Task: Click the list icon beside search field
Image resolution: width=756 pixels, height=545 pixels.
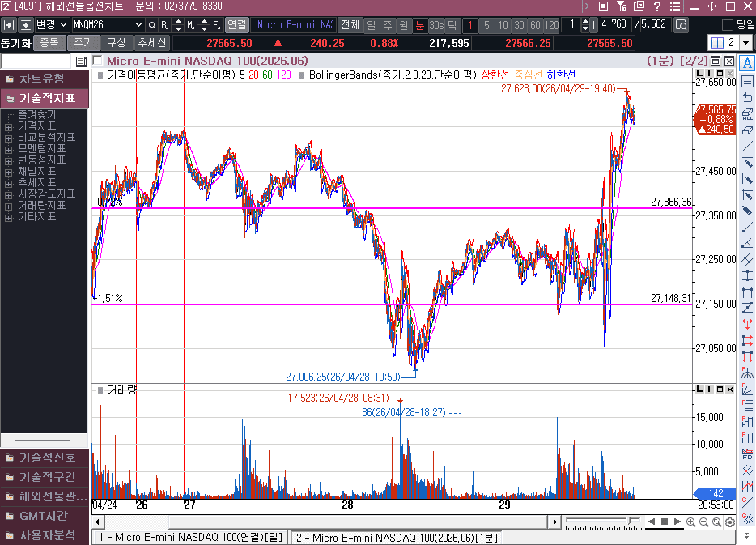Action: pyautogui.click(x=81, y=62)
